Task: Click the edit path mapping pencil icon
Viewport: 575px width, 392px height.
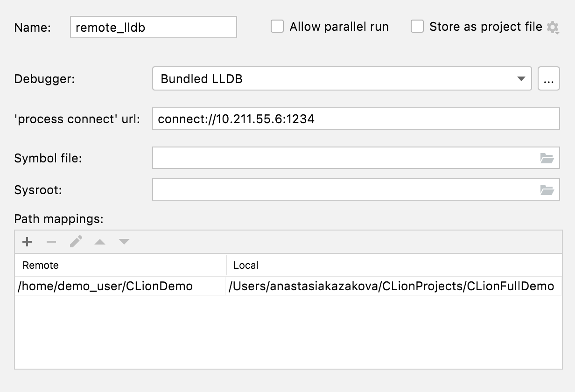Action: point(76,242)
